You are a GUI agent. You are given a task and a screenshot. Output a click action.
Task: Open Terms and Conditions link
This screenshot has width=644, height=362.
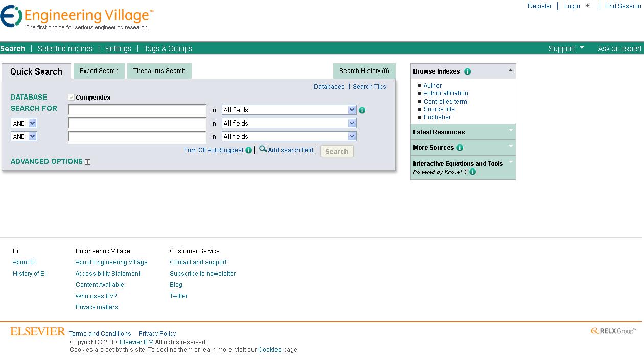tap(100, 334)
